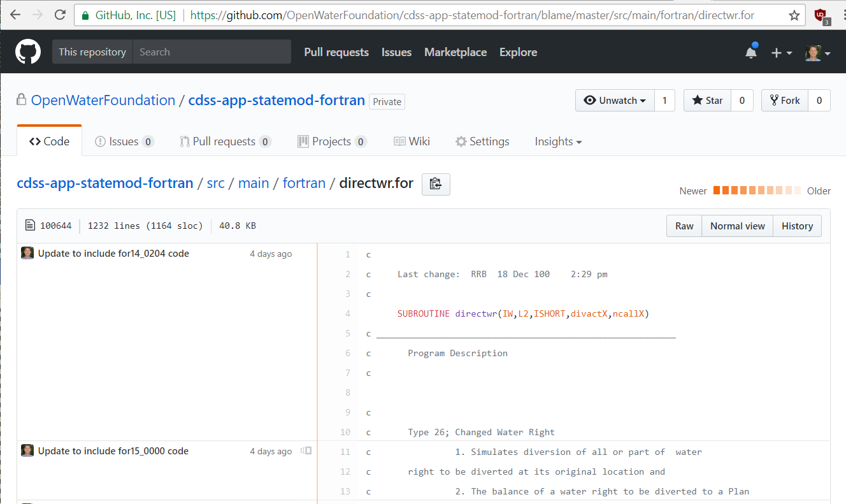846x504 pixels.
Task: Open the plus create-new menu
Action: tap(782, 53)
